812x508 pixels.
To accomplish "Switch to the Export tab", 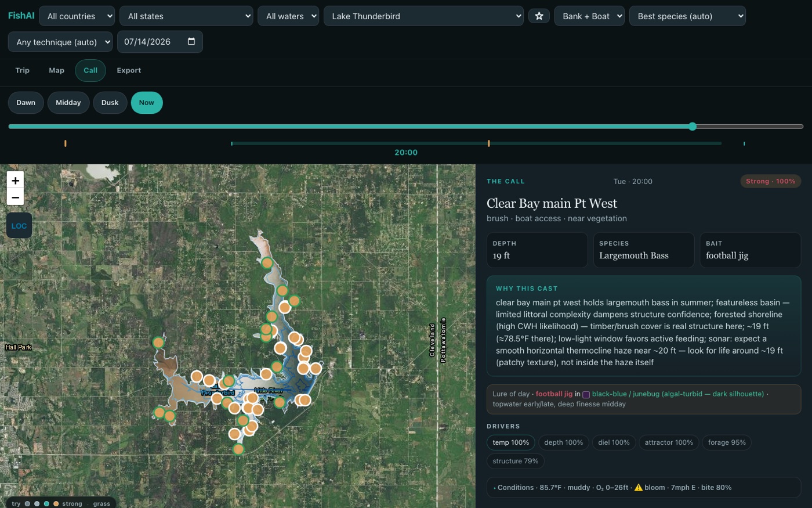I will tap(129, 70).
